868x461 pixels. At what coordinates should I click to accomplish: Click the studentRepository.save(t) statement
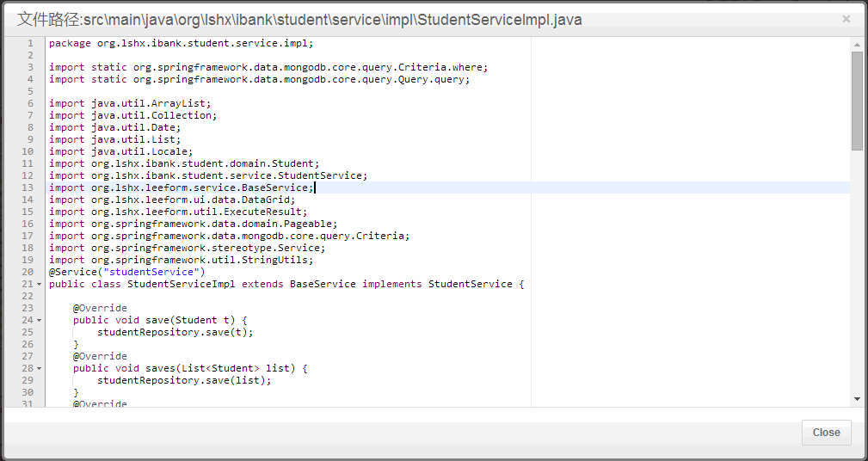tap(175, 332)
